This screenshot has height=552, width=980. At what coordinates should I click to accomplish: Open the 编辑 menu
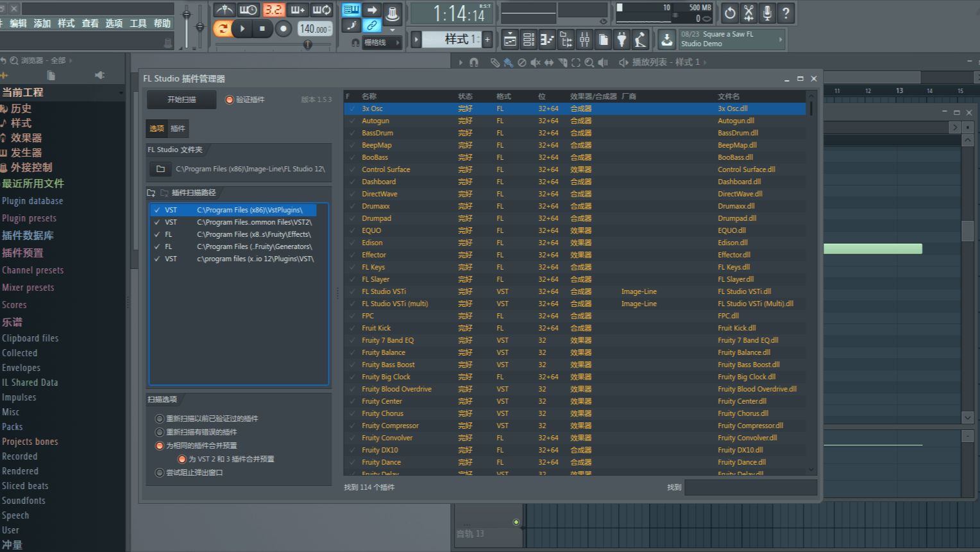pos(18,23)
